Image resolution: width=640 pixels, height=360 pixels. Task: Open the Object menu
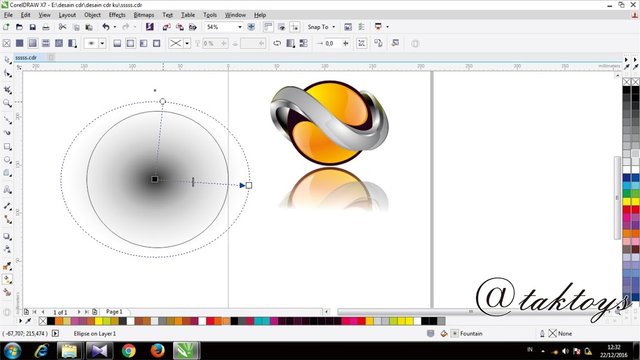pos(92,15)
